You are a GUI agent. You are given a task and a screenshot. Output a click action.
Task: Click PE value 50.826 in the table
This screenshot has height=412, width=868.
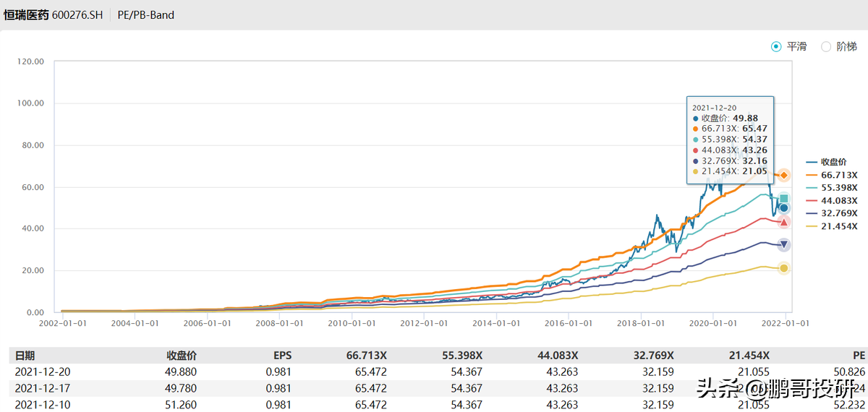851,372
